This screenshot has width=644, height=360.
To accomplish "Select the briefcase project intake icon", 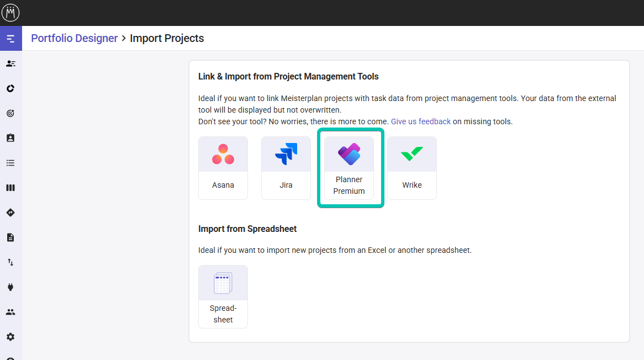I will point(10,137).
